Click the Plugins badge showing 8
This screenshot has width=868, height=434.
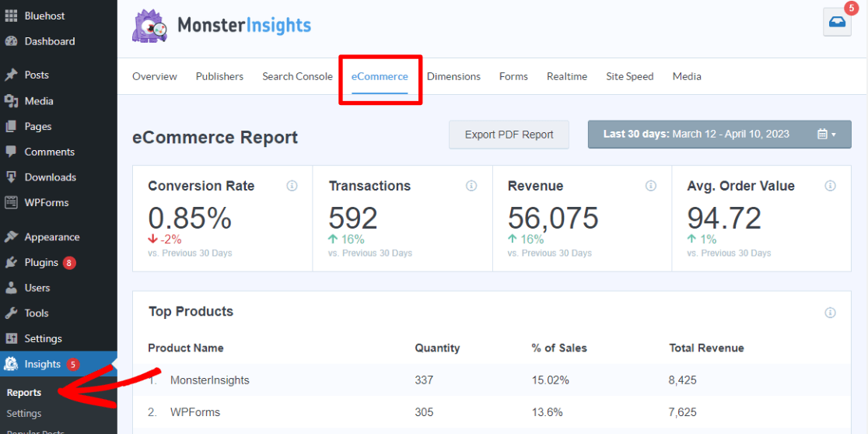tap(69, 262)
